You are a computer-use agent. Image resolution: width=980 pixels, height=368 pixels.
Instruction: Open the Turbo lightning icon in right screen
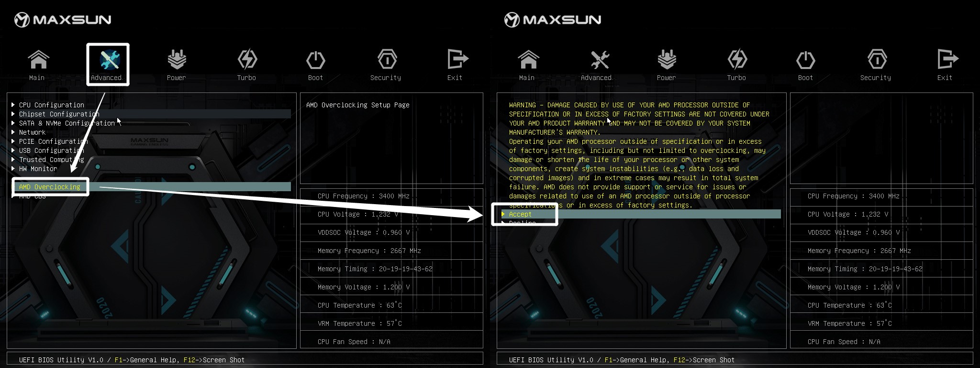pos(737,60)
